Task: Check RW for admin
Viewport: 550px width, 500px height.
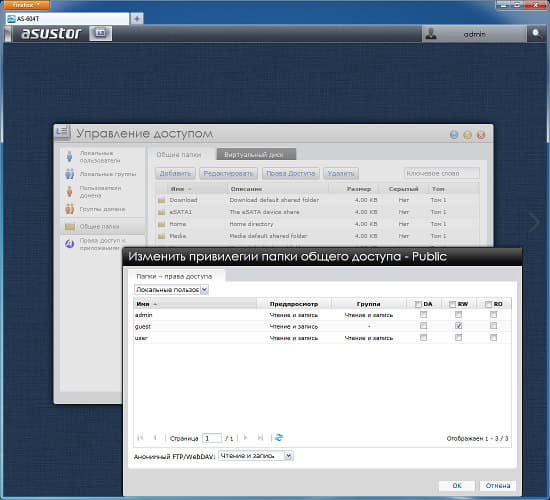Action: (x=458, y=315)
